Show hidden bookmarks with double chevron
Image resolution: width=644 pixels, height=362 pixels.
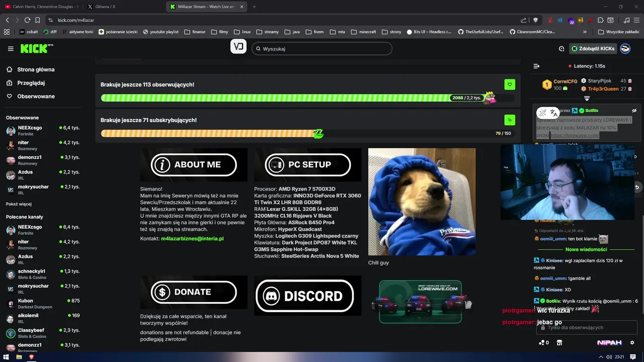pyautogui.click(x=585, y=32)
